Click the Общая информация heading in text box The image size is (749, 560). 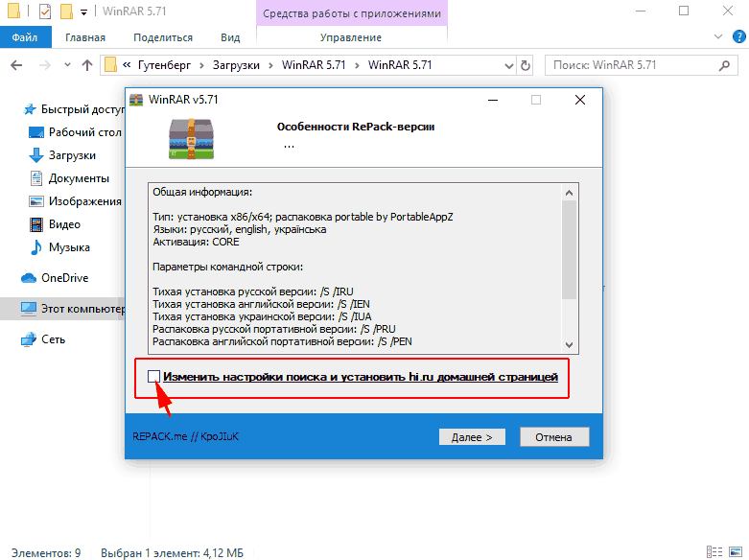point(202,192)
